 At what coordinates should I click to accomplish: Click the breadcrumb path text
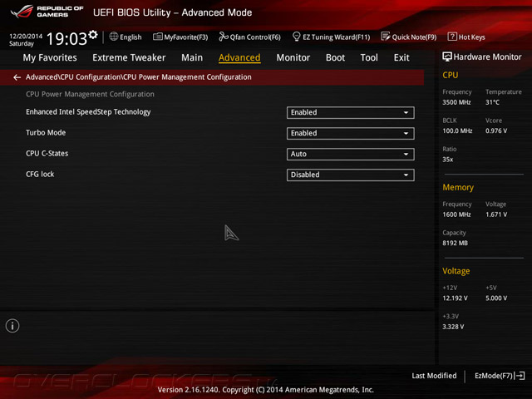(x=139, y=77)
